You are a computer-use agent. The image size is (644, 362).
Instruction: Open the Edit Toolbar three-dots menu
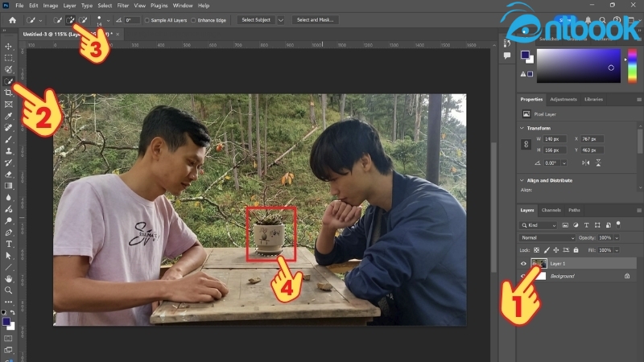tap(8, 302)
